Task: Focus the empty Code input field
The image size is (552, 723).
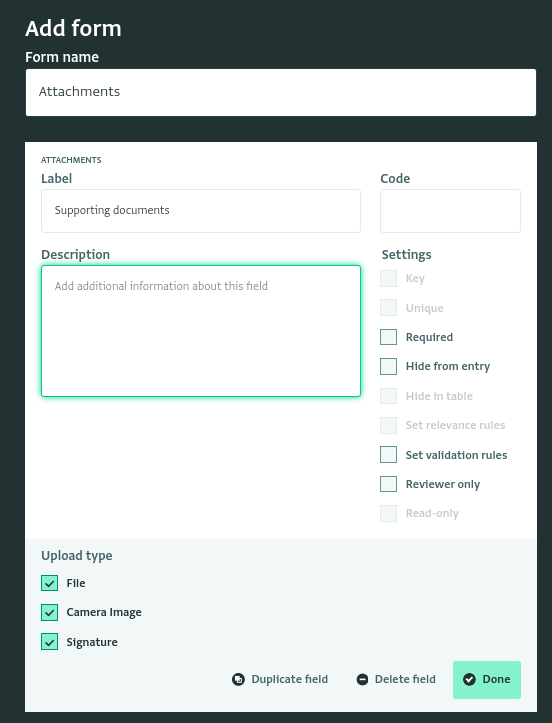Action: [450, 211]
